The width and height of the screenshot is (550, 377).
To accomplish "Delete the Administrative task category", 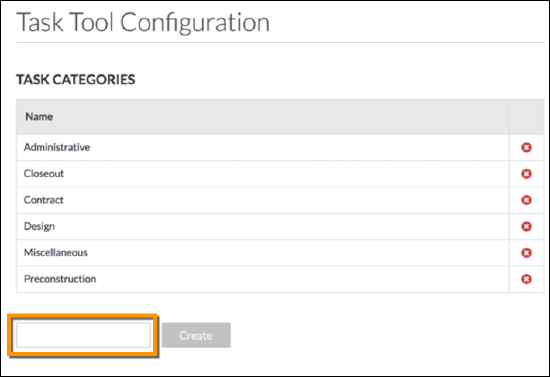I will coord(526,147).
